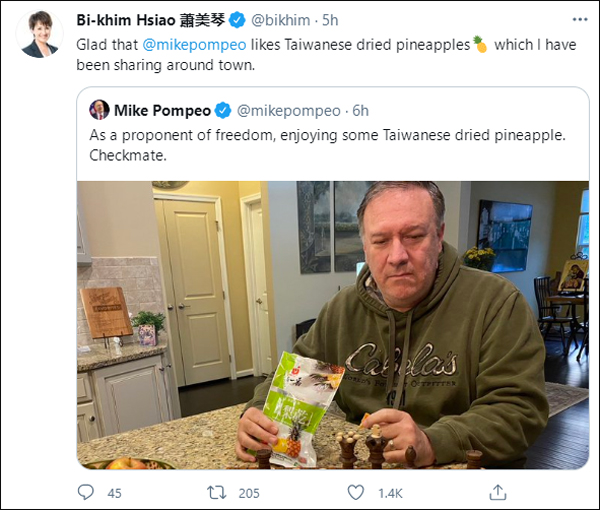Click Mike Pompeo's blue verified badge

(223, 111)
